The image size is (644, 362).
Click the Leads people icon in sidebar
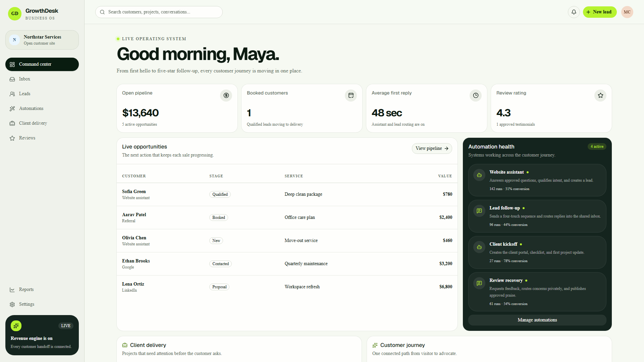point(12,94)
